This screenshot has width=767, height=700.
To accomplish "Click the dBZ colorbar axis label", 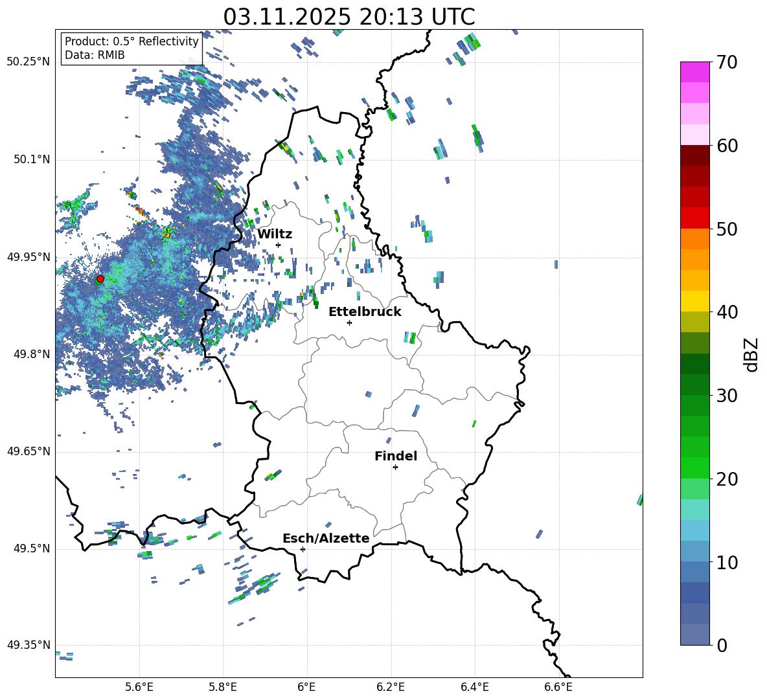I will [x=751, y=354].
